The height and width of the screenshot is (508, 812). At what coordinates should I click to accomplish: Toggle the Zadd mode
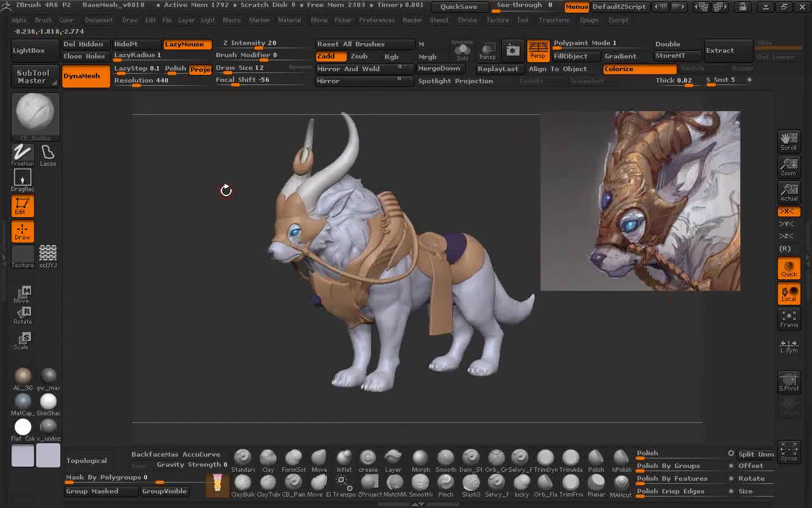331,57
